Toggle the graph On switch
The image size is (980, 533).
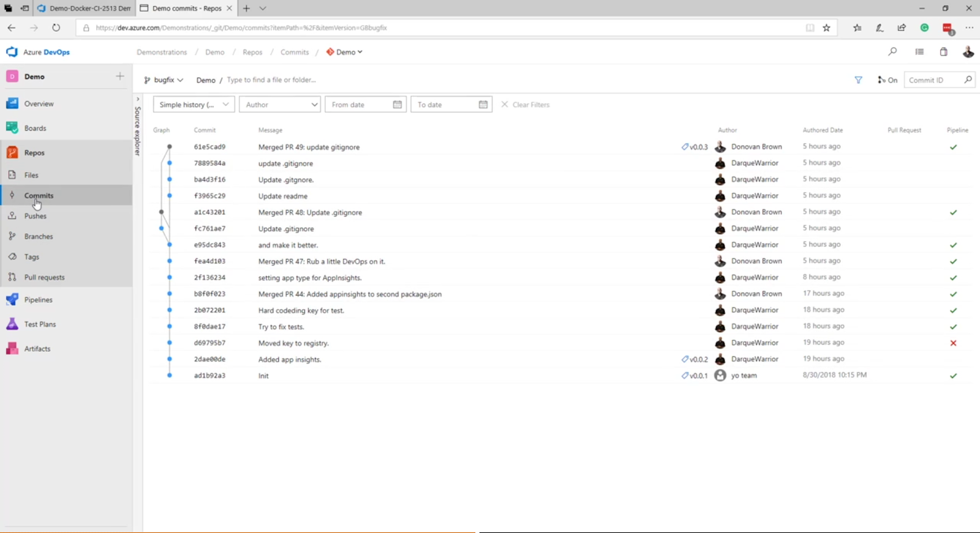pos(887,80)
